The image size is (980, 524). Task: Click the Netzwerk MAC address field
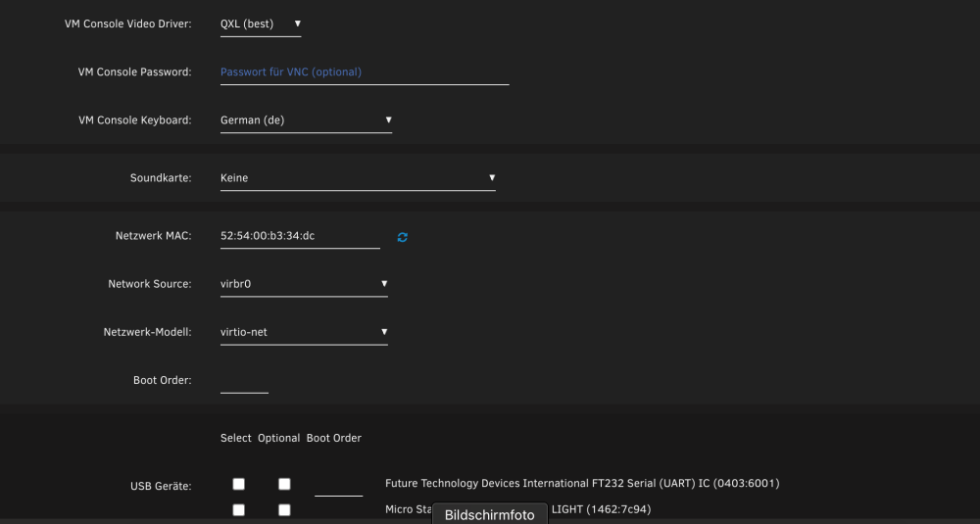[300, 237]
